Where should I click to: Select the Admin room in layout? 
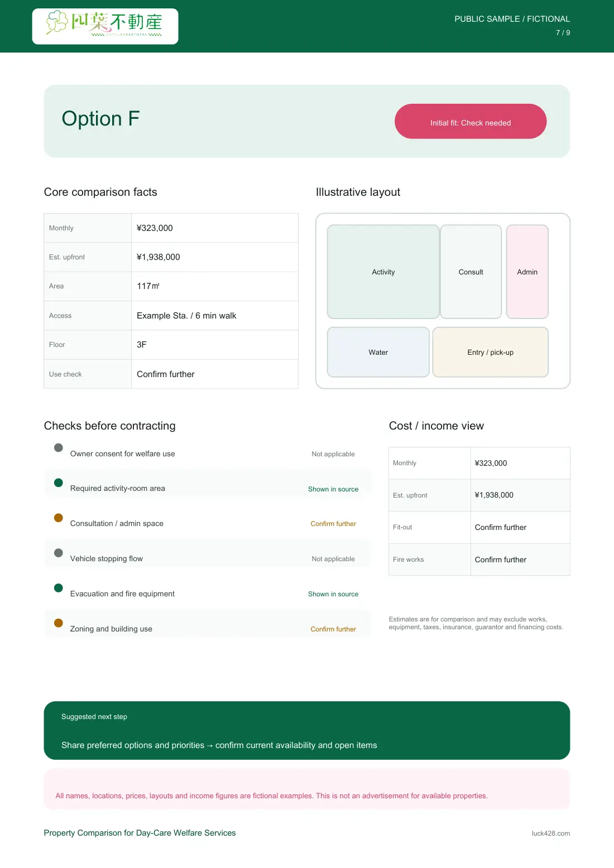[x=527, y=272]
